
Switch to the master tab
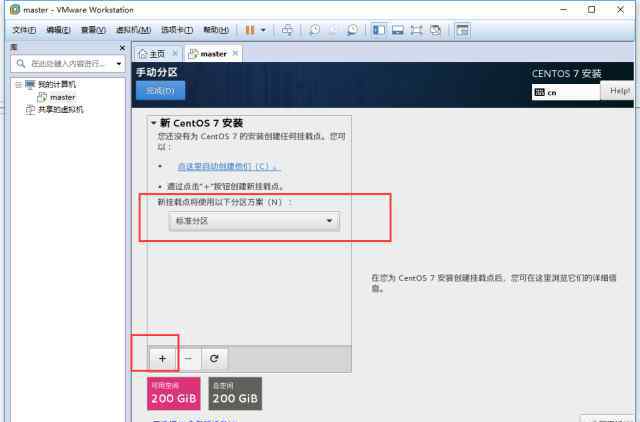point(213,54)
